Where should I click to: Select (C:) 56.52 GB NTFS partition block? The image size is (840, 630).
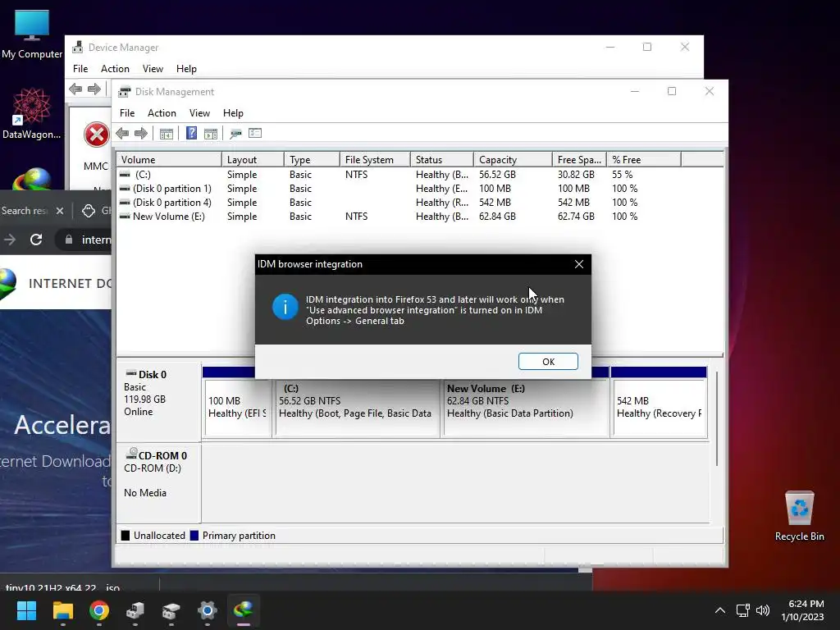(x=357, y=407)
